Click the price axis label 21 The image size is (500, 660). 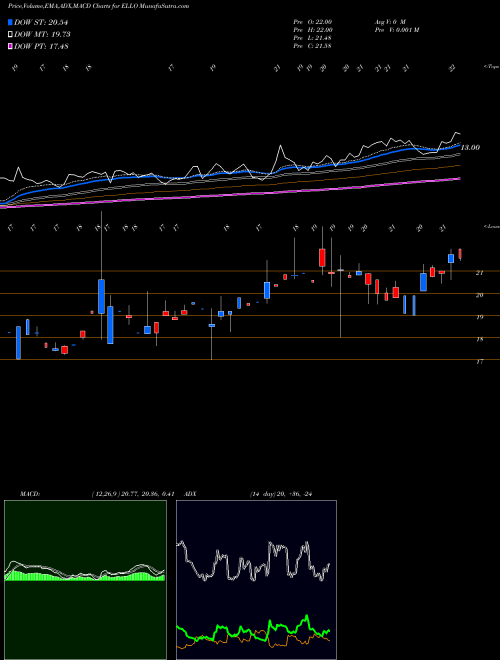[479, 273]
